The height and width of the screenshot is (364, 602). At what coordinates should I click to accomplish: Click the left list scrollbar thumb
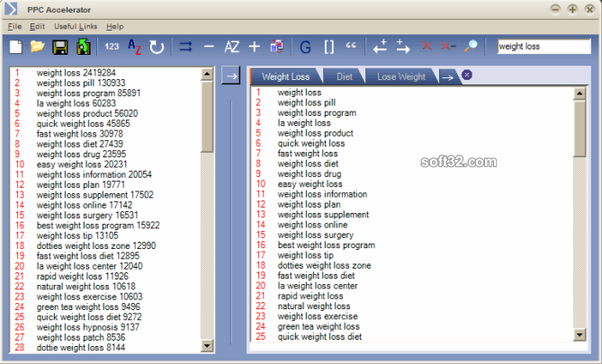pos(207,116)
